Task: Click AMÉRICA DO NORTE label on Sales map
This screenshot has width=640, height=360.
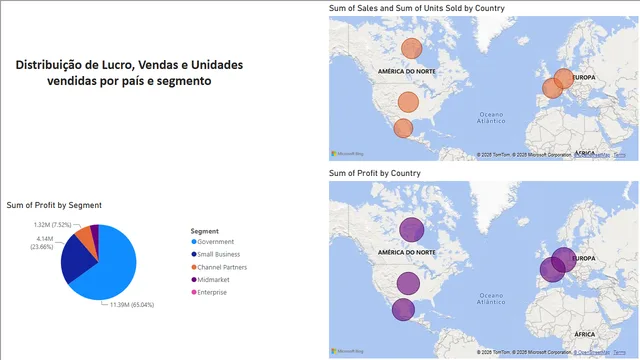Action: point(407,71)
